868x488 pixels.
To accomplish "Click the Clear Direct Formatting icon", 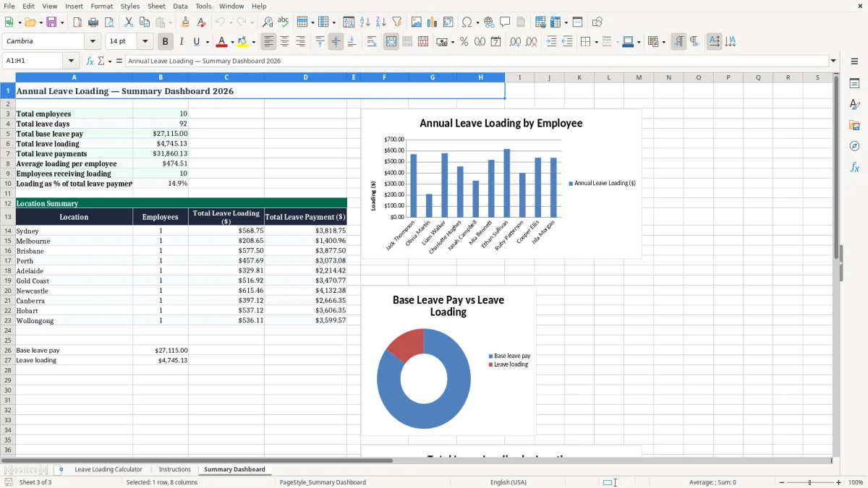I will pyautogui.click(x=202, y=22).
